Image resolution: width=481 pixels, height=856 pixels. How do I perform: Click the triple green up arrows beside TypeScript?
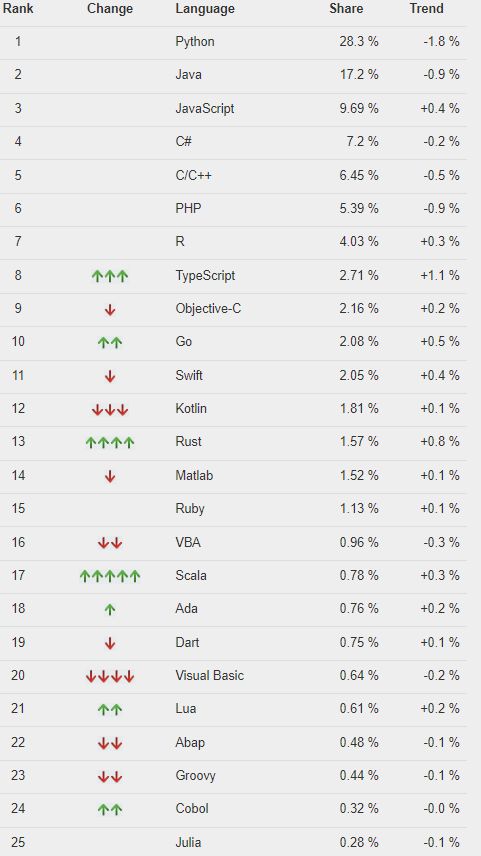[110, 276]
